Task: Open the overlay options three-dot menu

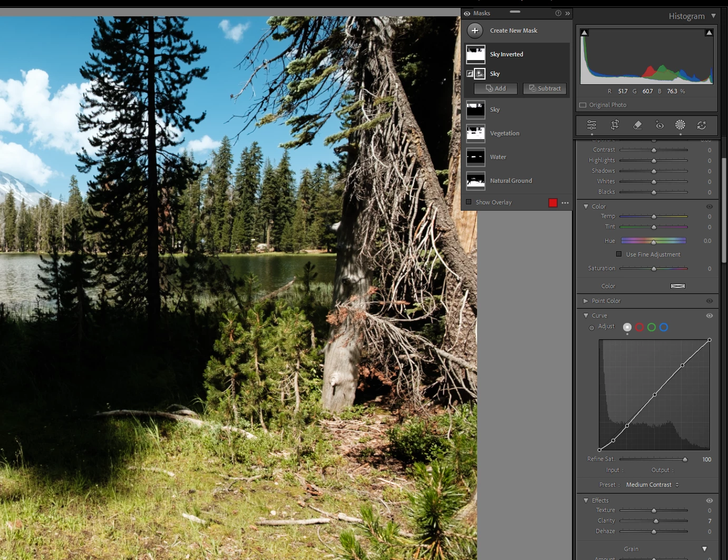Action: pyautogui.click(x=565, y=203)
